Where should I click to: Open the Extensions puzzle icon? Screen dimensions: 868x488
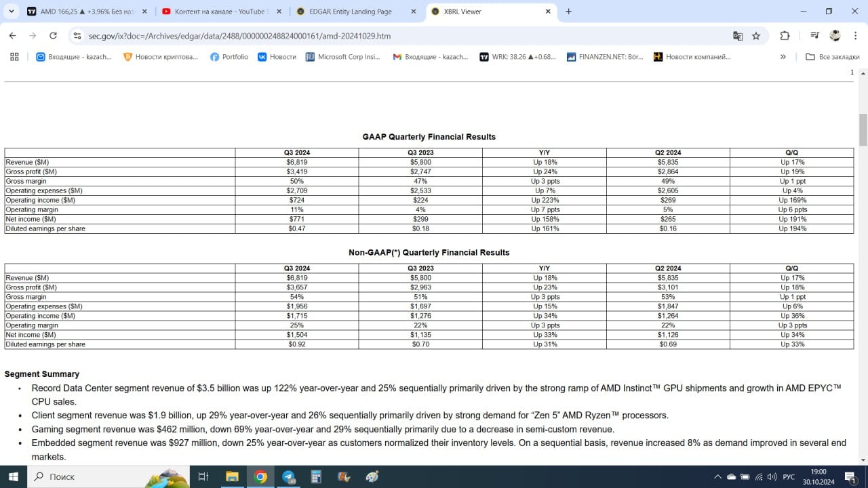pos(785,36)
